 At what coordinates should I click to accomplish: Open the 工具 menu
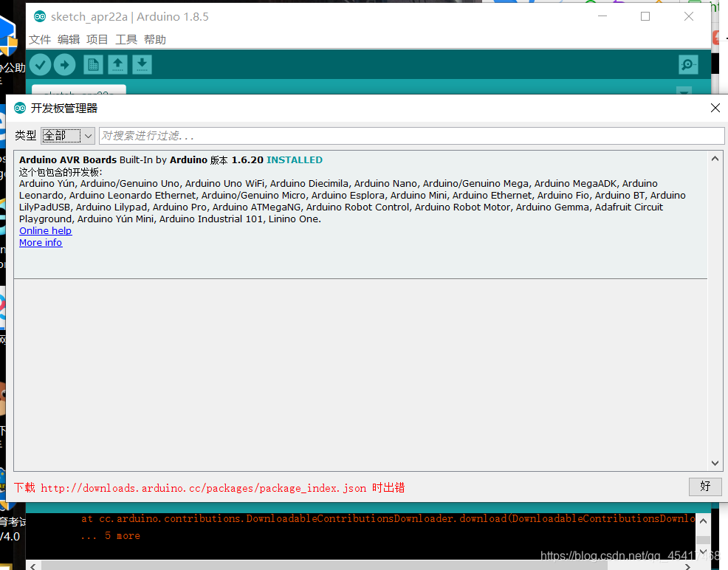[126, 39]
